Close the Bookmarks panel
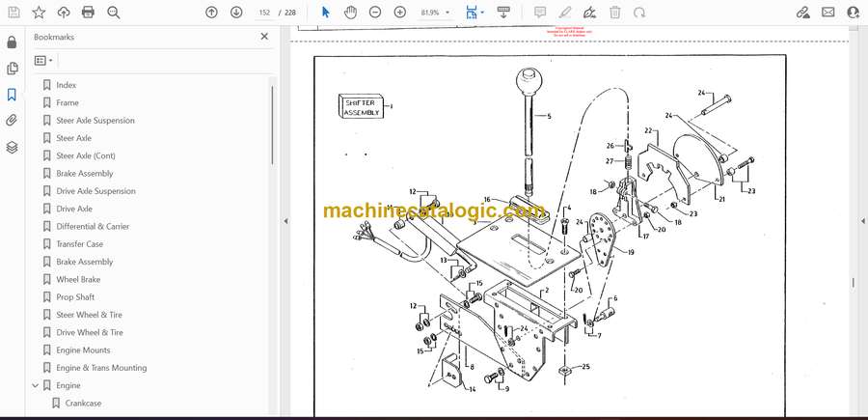The height and width of the screenshot is (420, 868). pyautogui.click(x=264, y=37)
